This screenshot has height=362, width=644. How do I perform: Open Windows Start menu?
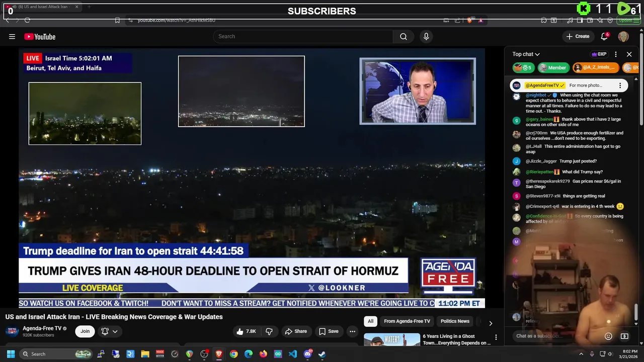[x=11, y=354]
